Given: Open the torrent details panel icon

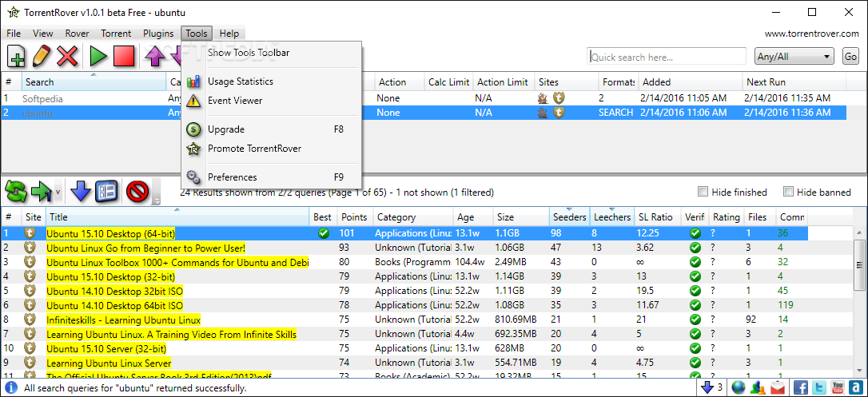Looking at the screenshot, I should pyautogui.click(x=106, y=192).
